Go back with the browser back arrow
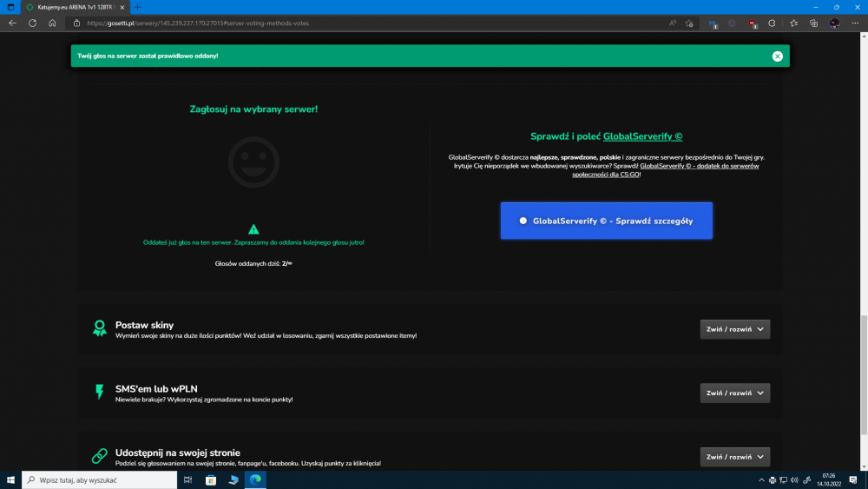The image size is (868, 489). click(12, 23)
